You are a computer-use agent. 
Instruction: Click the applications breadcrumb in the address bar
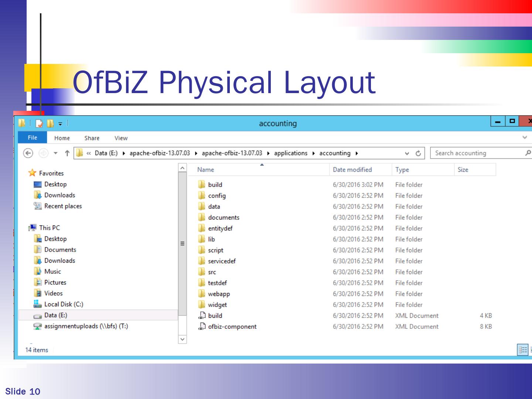291,153
